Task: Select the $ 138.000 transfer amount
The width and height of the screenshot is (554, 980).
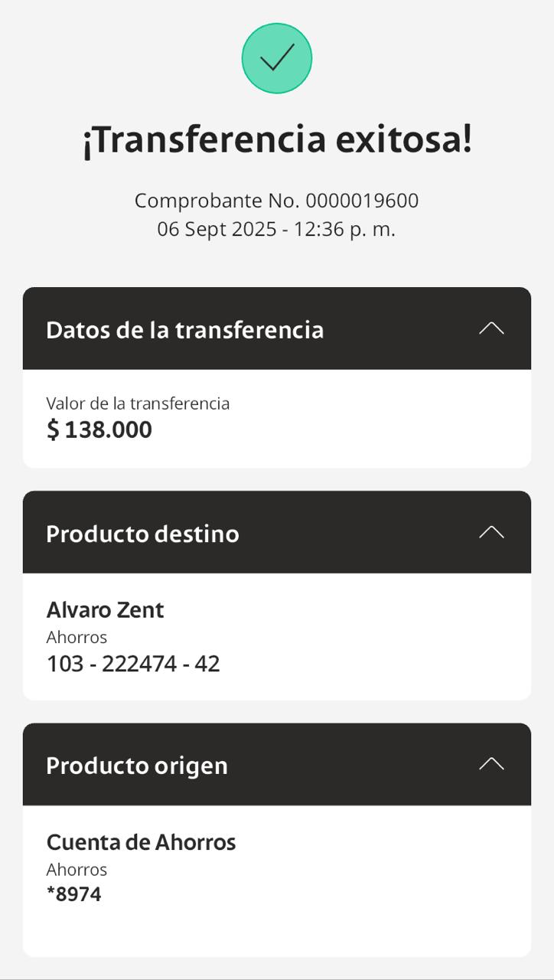Action: tap(99, 430)
